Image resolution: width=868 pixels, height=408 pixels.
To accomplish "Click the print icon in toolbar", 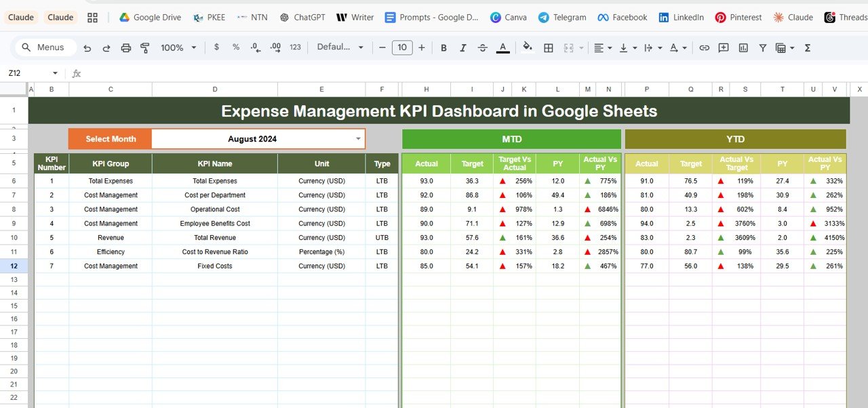I will click(x=125, y=47).
